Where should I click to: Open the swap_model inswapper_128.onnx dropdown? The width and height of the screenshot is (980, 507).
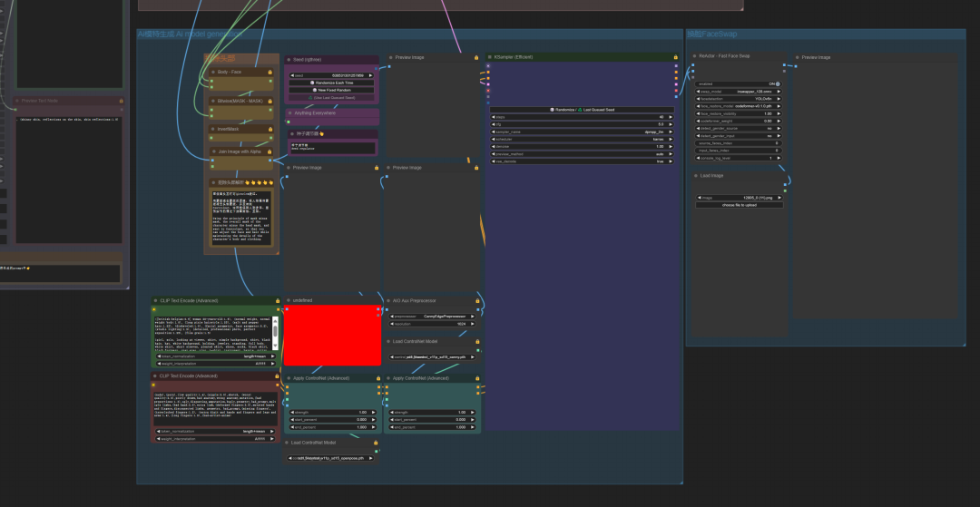coord(738,92)
